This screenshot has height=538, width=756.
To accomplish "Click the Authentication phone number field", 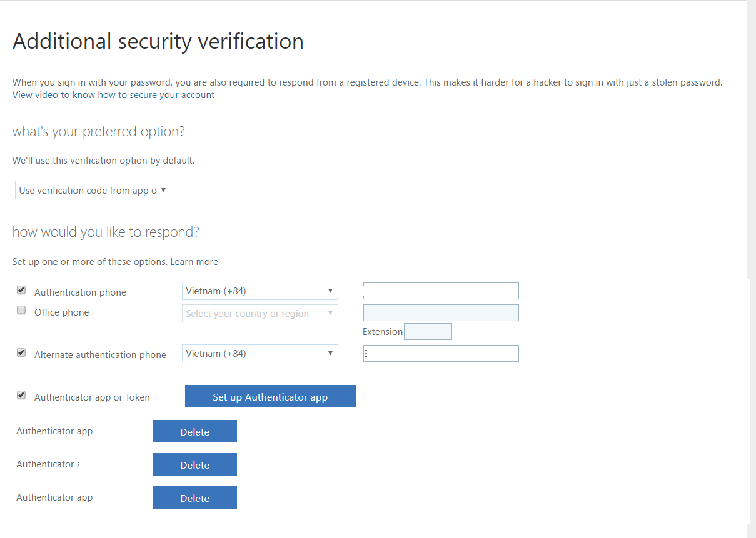I will [441, 291].
